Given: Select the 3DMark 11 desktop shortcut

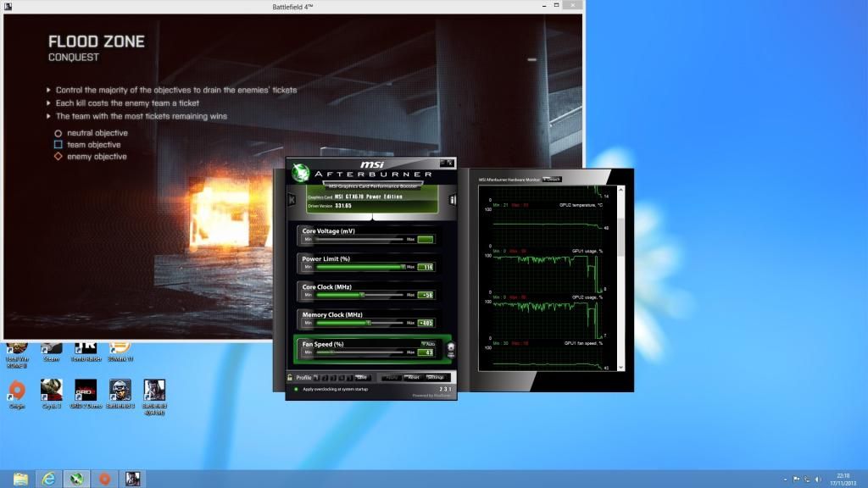Looking at the screenshot, I should (x=120, y=352).
